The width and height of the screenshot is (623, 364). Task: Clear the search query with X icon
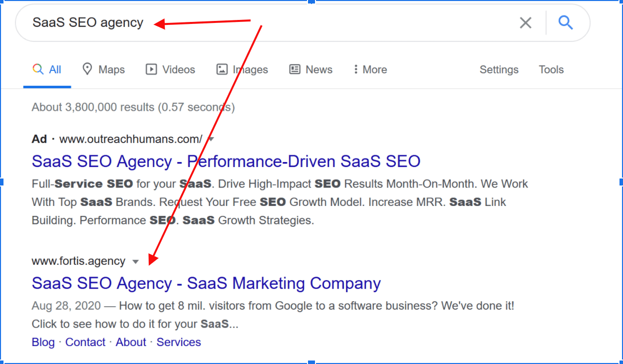click(x=525, y=22)
